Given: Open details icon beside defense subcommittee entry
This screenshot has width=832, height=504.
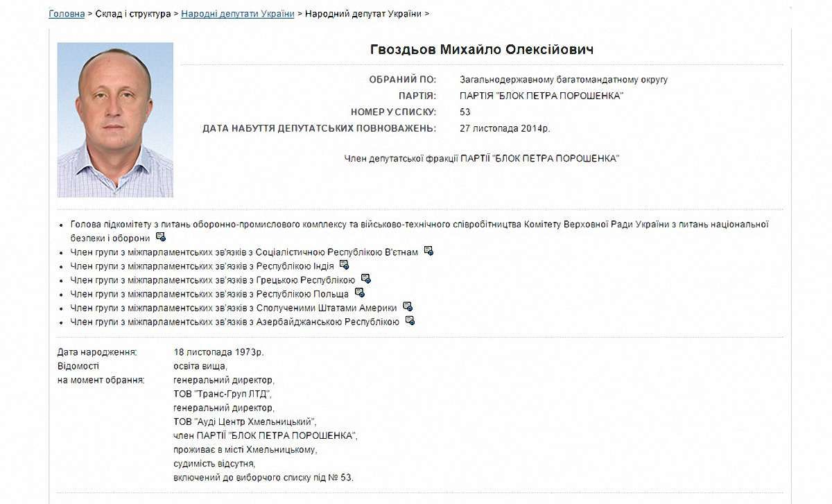Looking at the screenshot, I should 161,237.
